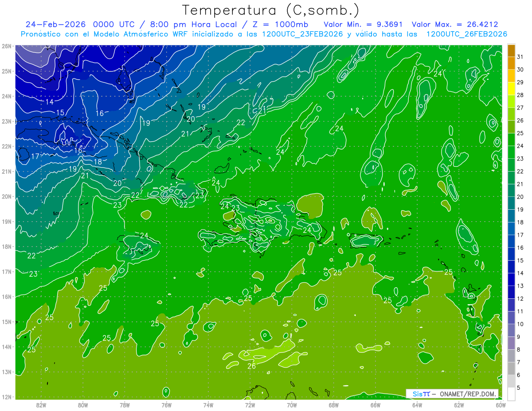This screenshot has width=532, height=411.
Task: Click the 74W longitude axis label
Action: 208,404
